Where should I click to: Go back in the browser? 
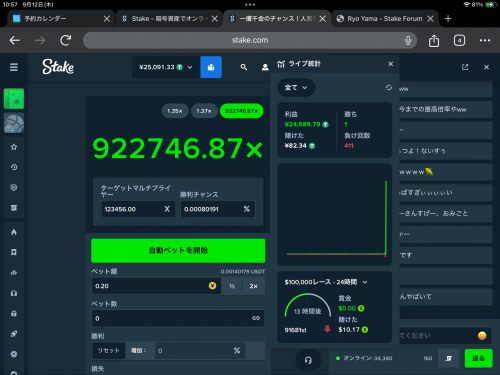tap(15, 40)
